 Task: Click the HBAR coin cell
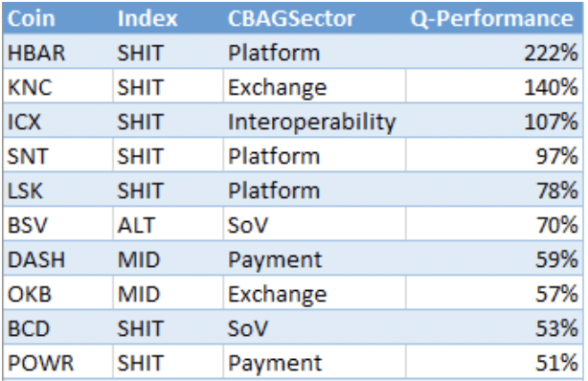tap(57, 52)
